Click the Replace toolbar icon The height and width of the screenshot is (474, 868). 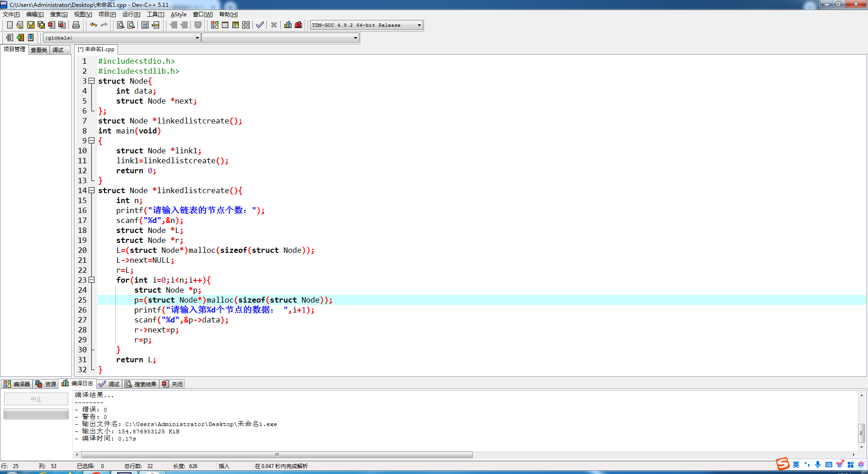coord(131,25)
